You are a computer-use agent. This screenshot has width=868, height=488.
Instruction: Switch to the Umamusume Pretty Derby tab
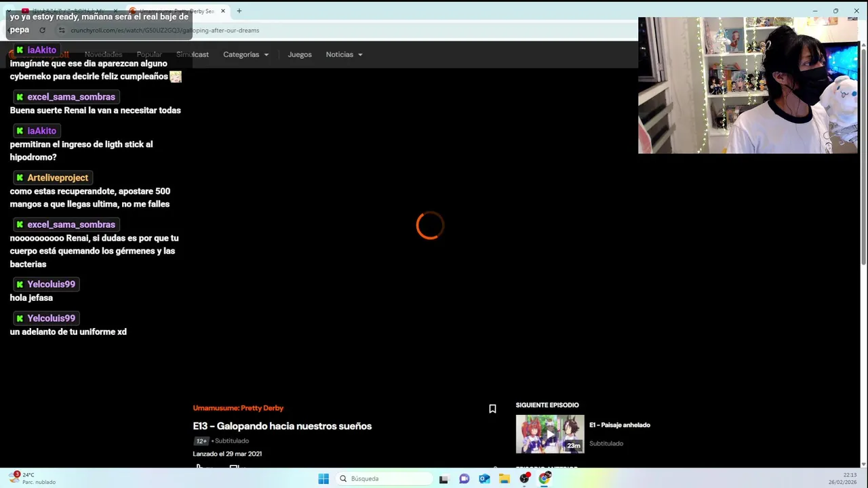[x=176, y=11]
